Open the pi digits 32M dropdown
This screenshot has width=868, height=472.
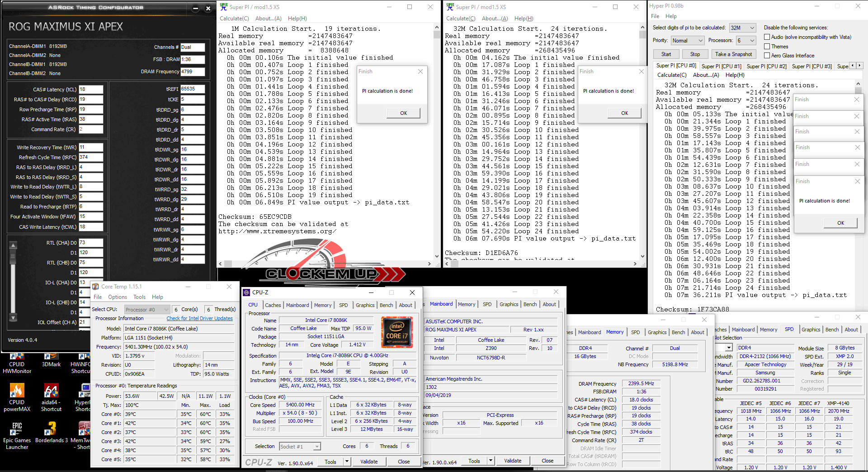click(742, 28)
